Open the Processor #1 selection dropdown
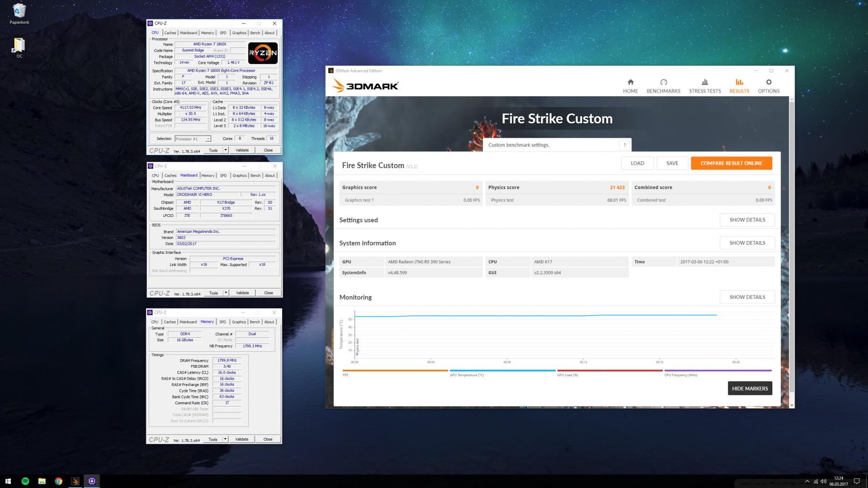868x488 pixels. 192,139
